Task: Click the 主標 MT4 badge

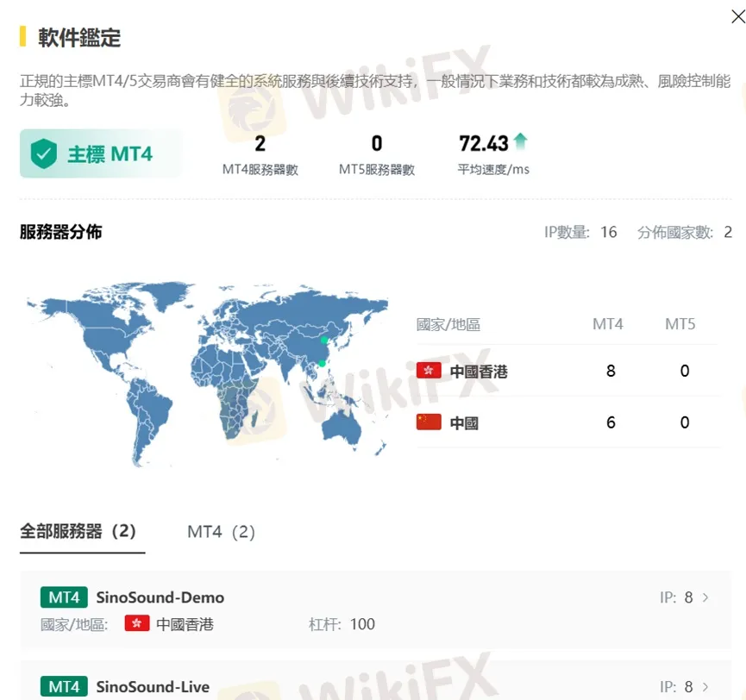Action: click(x=100, y=153)
